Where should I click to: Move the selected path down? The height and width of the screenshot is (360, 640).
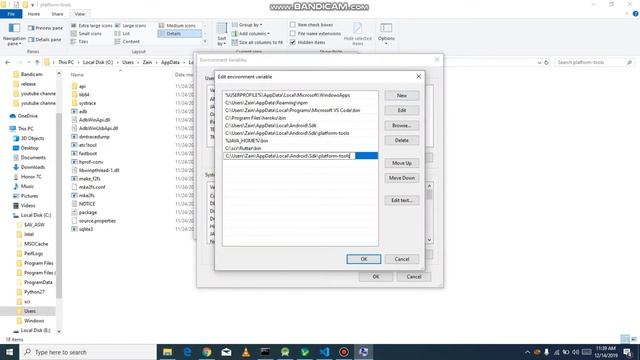[402, 178]
